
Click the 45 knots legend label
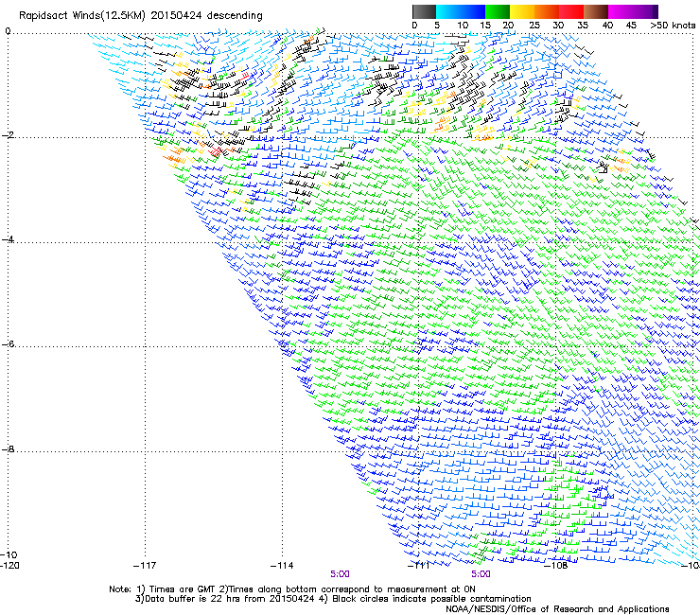(x=631, y=26)
